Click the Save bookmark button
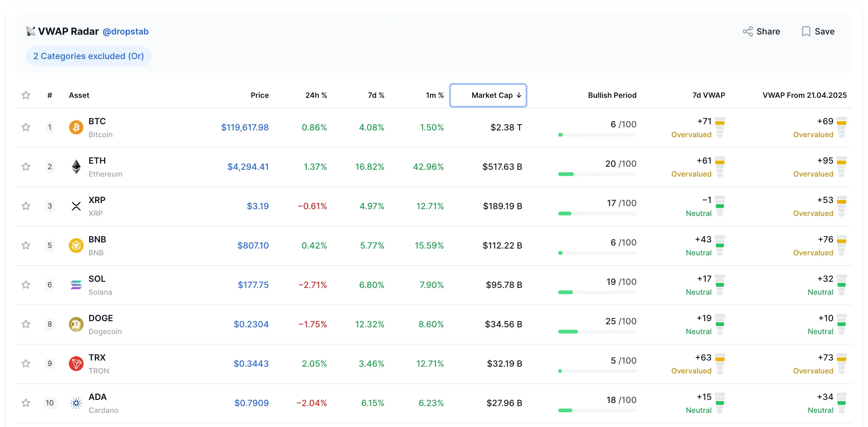This screenshot has width=868, height=427. pyautogui.click(x=818, y=32)
